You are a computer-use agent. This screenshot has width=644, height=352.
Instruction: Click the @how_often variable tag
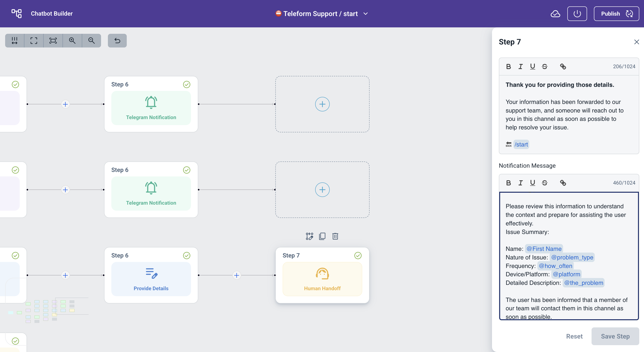556,266
